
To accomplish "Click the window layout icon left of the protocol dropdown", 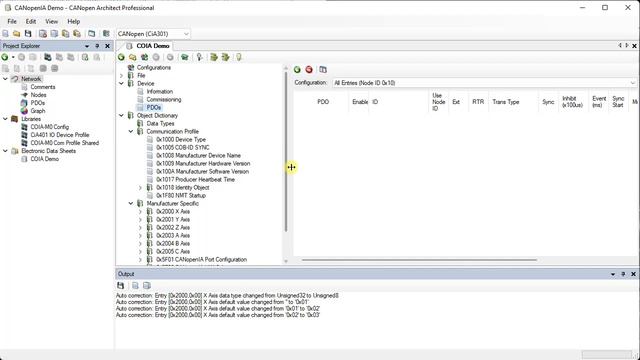I will click(x=91, y=33).
